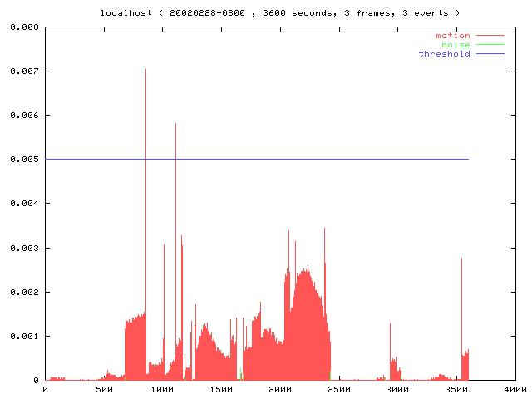Click the red motion legend line sample
This screenshot has width=532, height=399.
point(490,36)
